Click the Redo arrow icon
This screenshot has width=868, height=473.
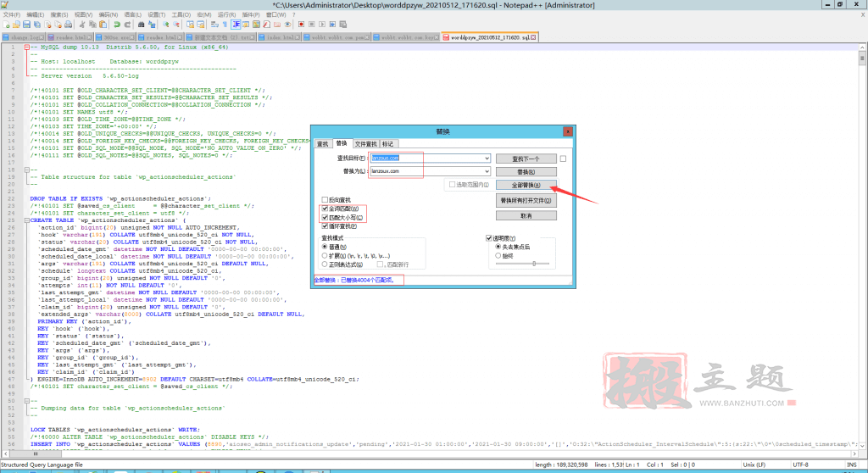tap(127, 25)
